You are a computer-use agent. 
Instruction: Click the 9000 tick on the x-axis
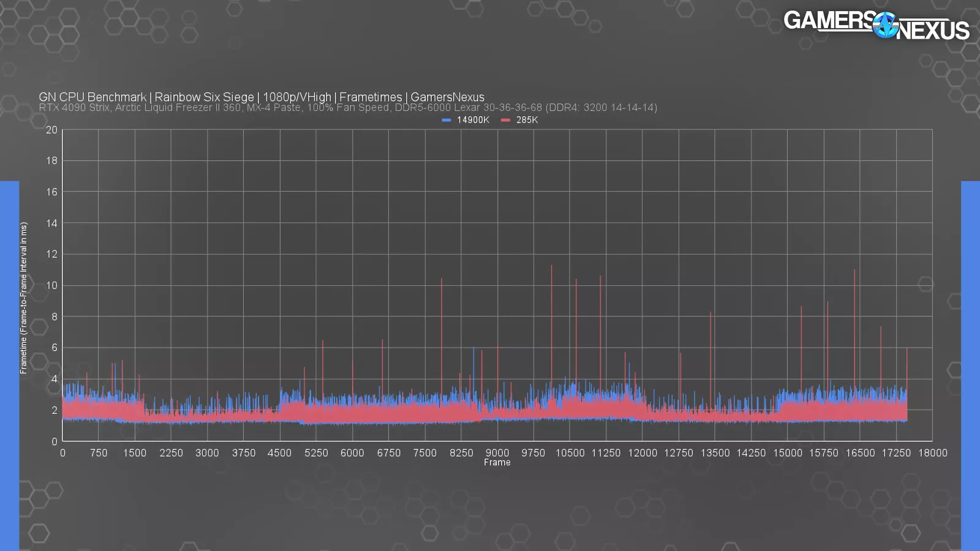click(497, 453)
